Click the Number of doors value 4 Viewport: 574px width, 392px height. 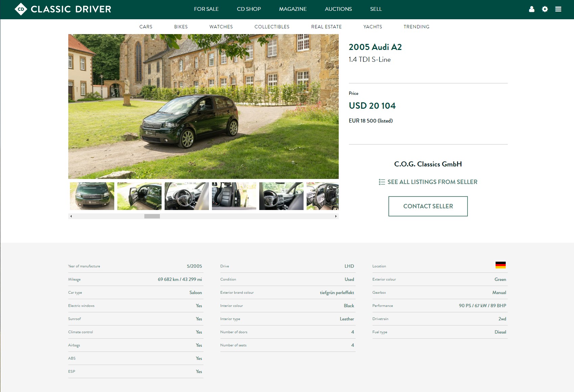point(353,332)
